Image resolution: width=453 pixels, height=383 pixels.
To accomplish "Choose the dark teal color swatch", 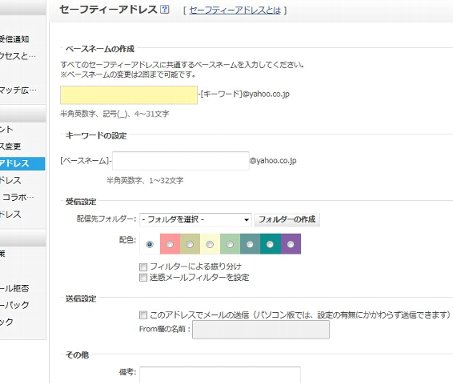I will (x=270, y=244).
